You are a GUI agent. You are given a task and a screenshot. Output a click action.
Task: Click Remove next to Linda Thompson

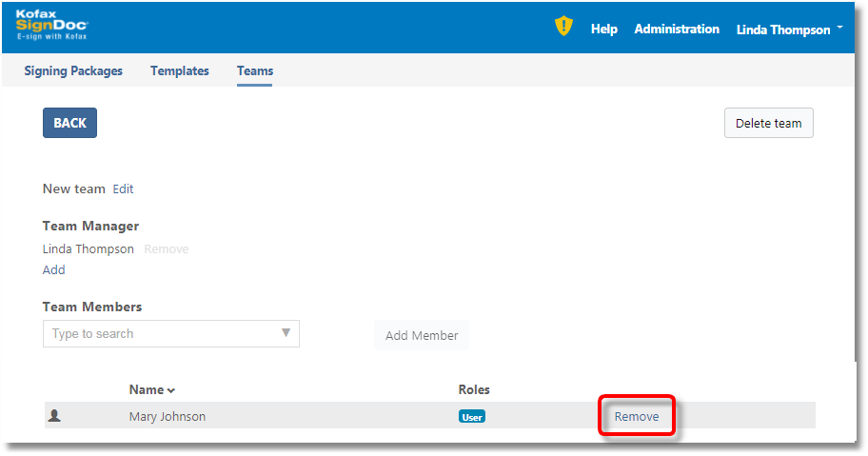(166, 249)
